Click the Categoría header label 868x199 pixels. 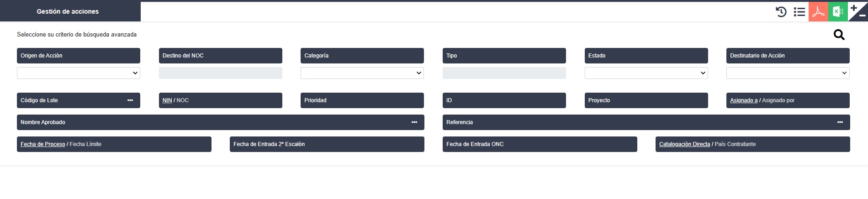point(317,56)
